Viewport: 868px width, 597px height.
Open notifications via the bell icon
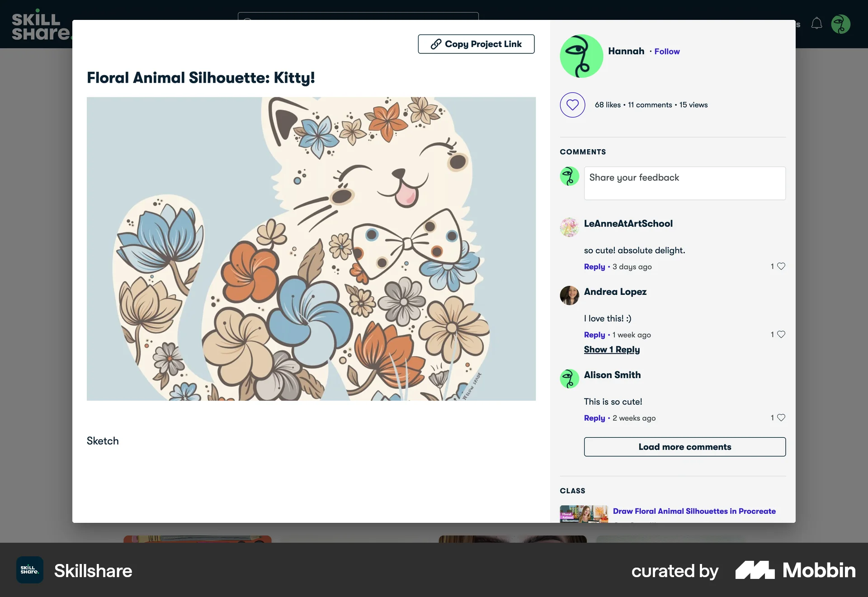(x=816, y=24)
